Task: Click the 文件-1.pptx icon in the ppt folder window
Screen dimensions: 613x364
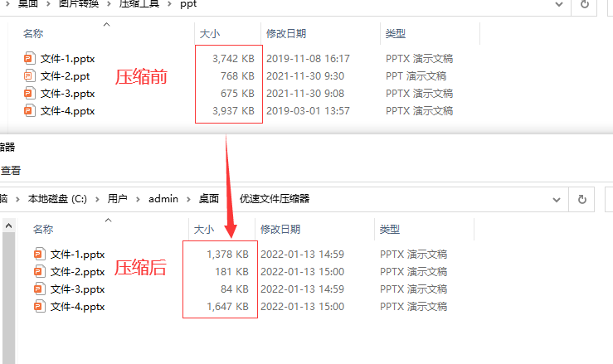Action: click(x=30, y=59)
